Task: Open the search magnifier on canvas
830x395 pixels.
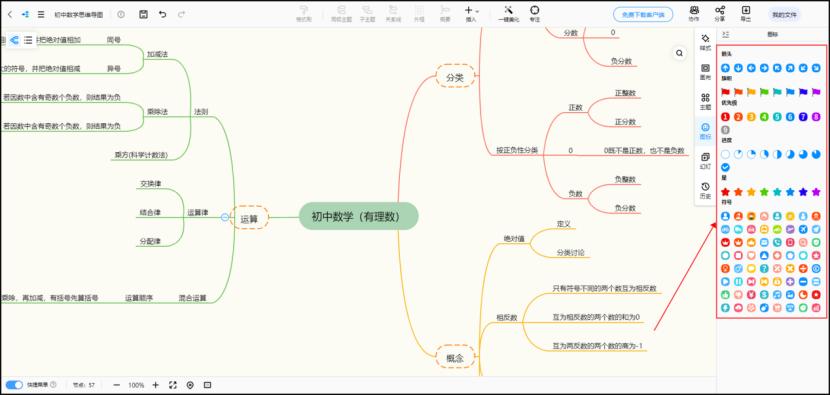Action: tap(679, 53)
